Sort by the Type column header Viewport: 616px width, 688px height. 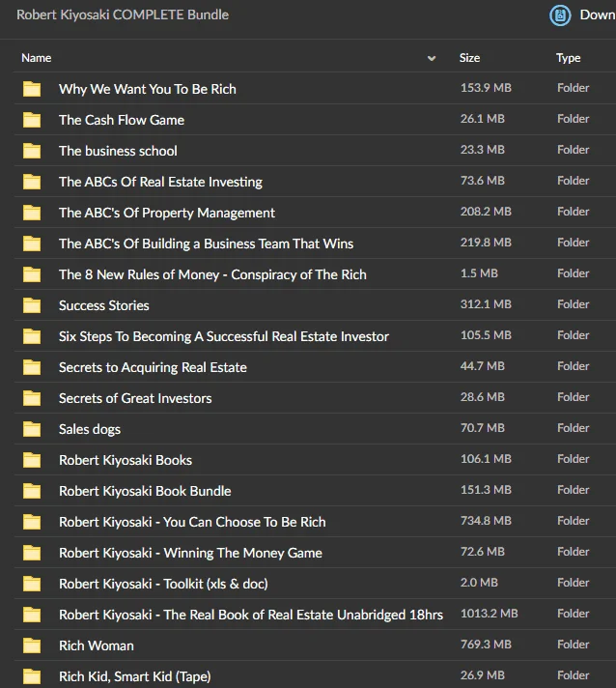(x=569, y=58)
